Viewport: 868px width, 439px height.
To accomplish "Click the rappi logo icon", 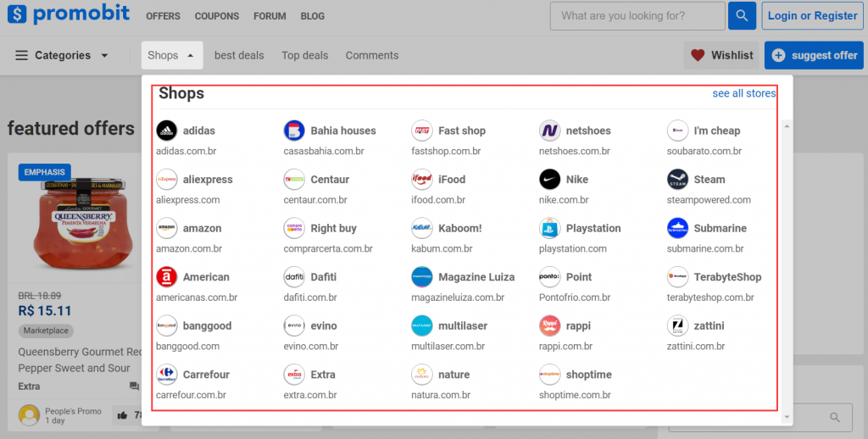I will 549,325.
